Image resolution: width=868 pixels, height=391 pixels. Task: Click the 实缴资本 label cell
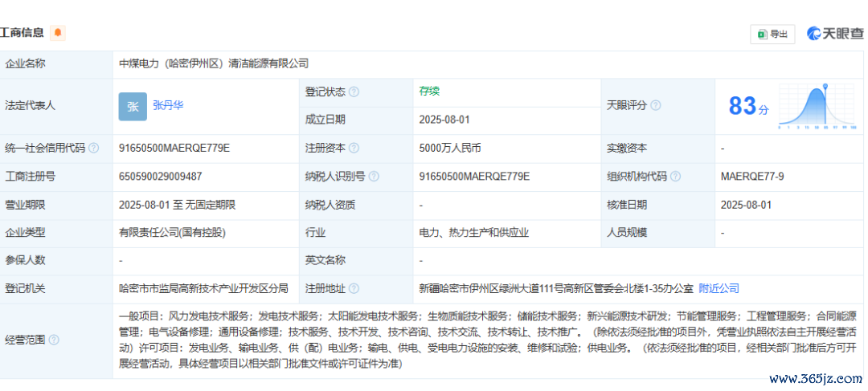click(658, 149)
